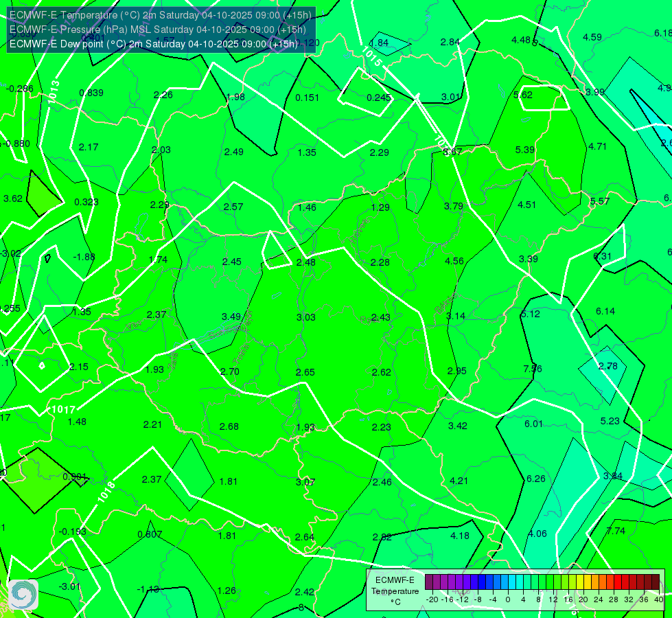Click the 3.39 dew point value

(x=529, y=259)
